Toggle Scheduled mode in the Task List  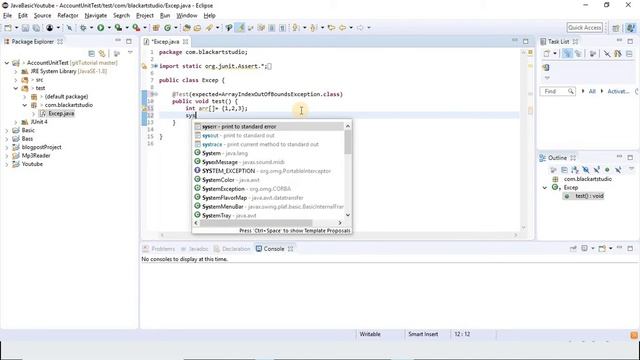tap(578, 53)
